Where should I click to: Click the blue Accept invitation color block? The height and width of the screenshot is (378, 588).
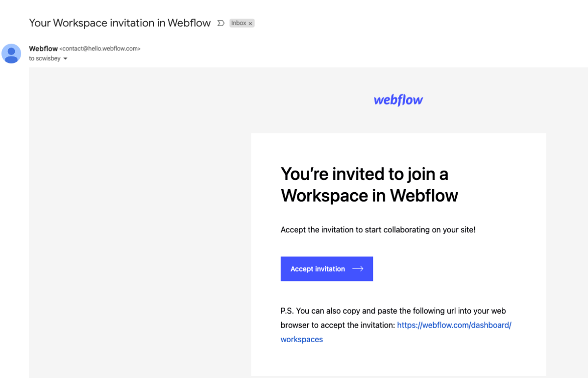point(326,269)
